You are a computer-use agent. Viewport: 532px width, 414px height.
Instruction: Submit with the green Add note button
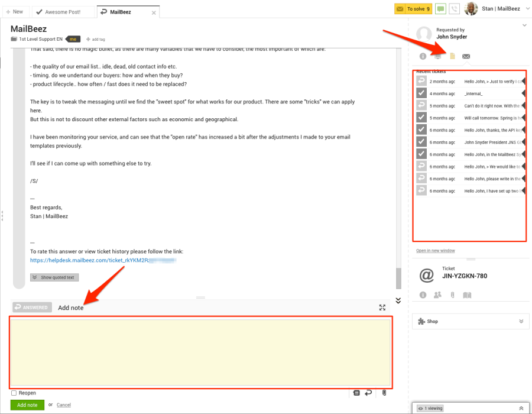click(x=27, y=405)
